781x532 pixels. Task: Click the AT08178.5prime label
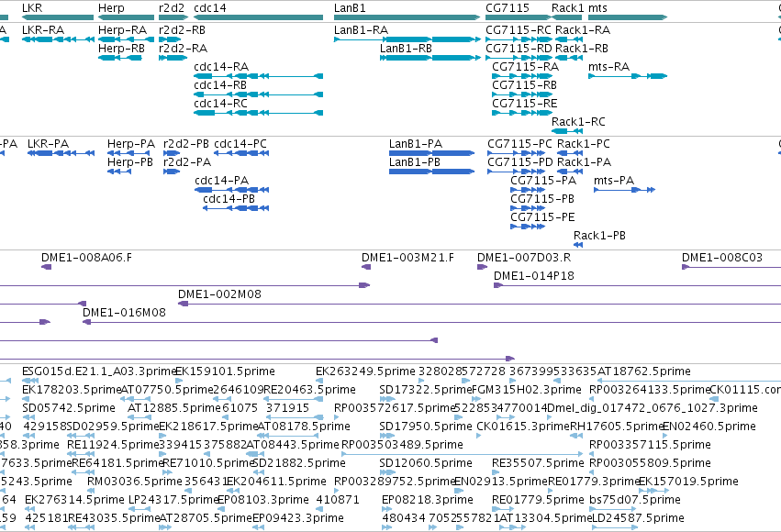[304, 427]
